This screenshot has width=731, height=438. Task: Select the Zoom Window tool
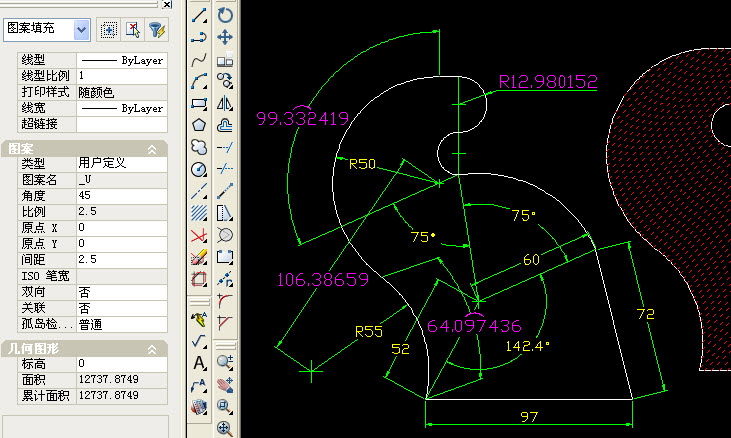coord(225,406)
